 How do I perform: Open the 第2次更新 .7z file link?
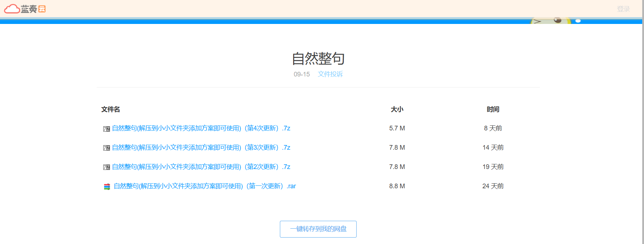click(x=201, y=167)
